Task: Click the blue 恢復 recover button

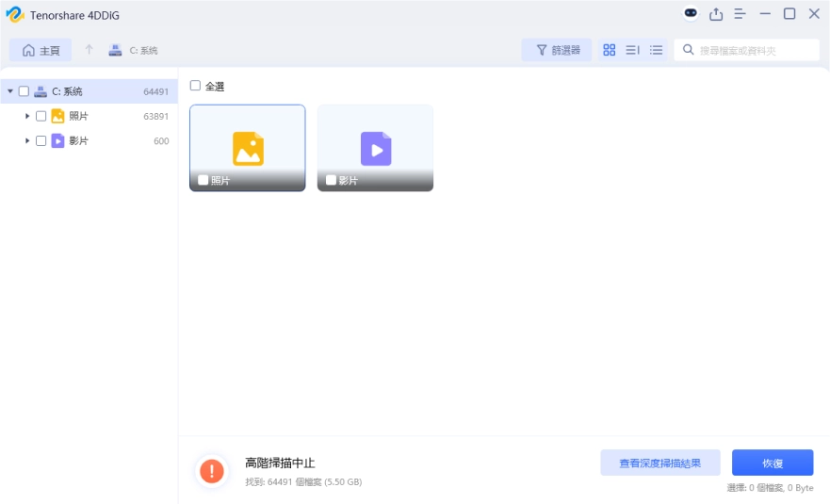Action: 773,463
